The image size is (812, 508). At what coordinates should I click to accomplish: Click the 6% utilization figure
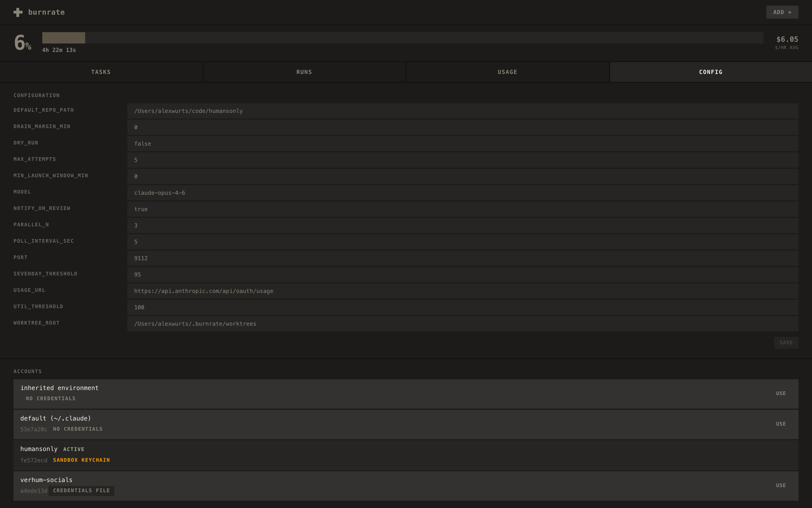[x=23, y=43]
